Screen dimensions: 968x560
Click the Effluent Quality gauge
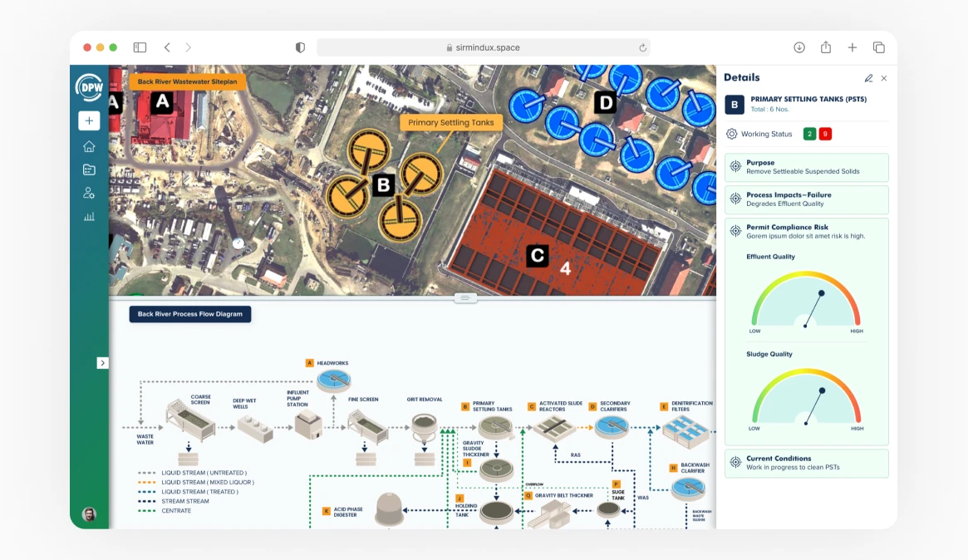point(806,301)
